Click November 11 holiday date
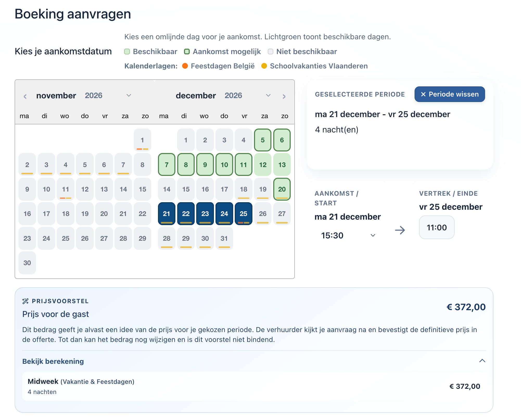521x420 pixels. [66, 189]
